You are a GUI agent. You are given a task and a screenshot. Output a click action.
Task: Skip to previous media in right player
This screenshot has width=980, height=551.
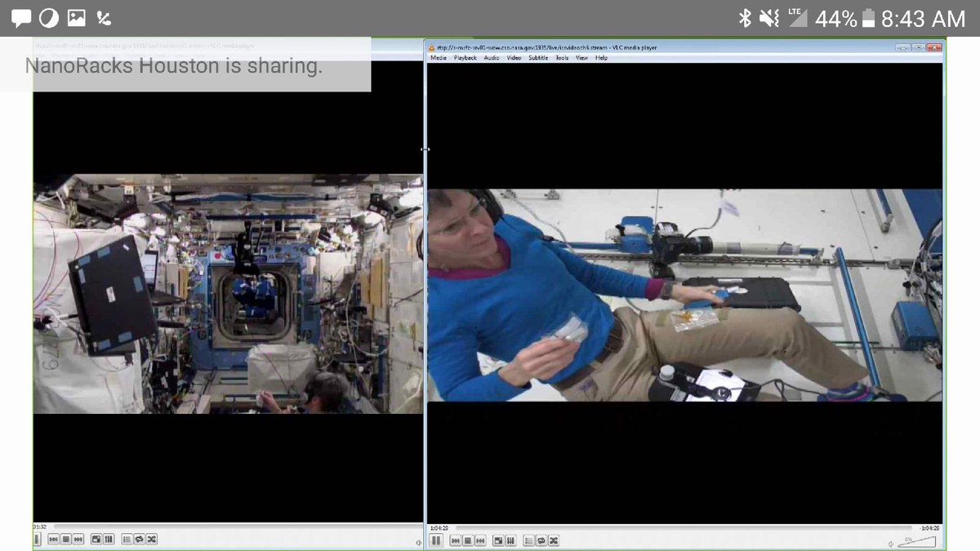point(455,540)
